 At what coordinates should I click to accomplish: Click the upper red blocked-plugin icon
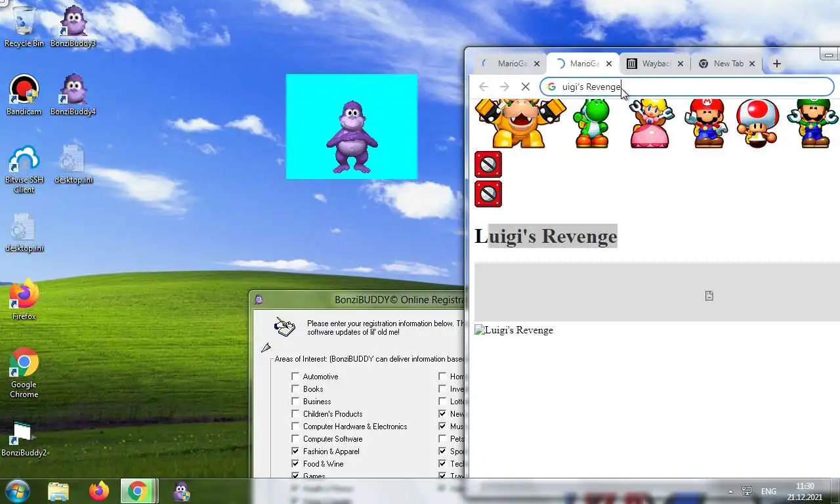[x=488, y=165]
